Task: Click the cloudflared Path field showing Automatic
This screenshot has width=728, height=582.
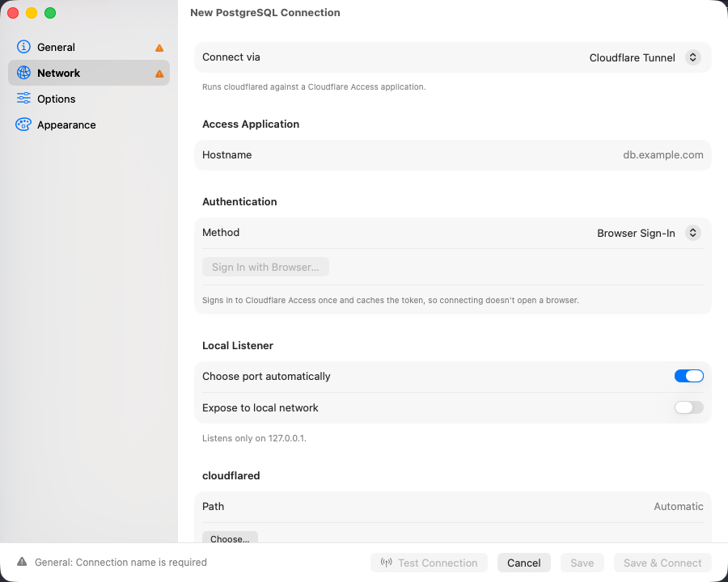Action: pyautogui.click(x=453, y=506)
